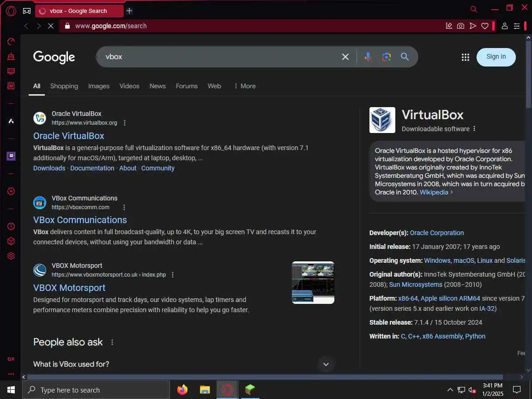This screenshot has height=399, width=532.
Task: Open the Player icon in sidebar
Action: click(11, 191)
